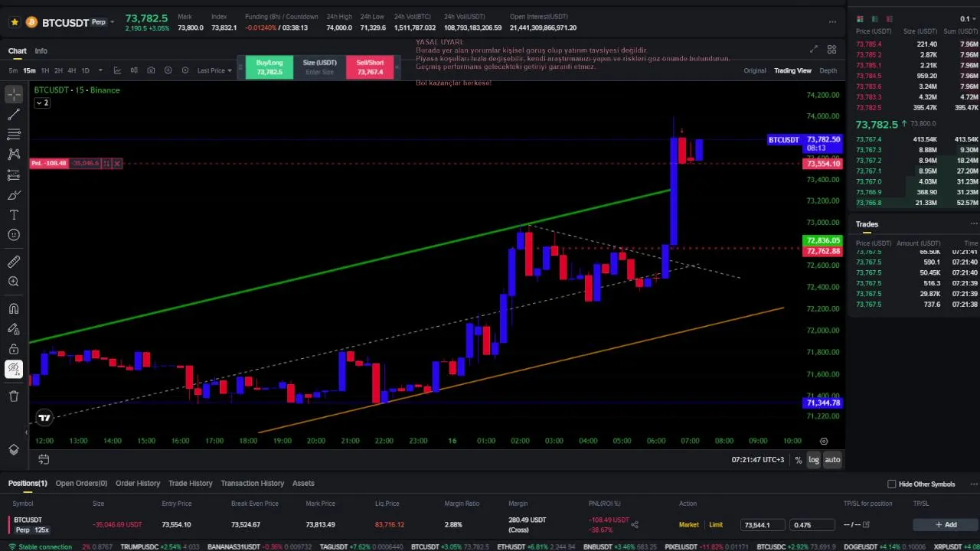This screenshot has width=980, height=551.
Task: Choose Limit close action
Action: pos(716,525)
